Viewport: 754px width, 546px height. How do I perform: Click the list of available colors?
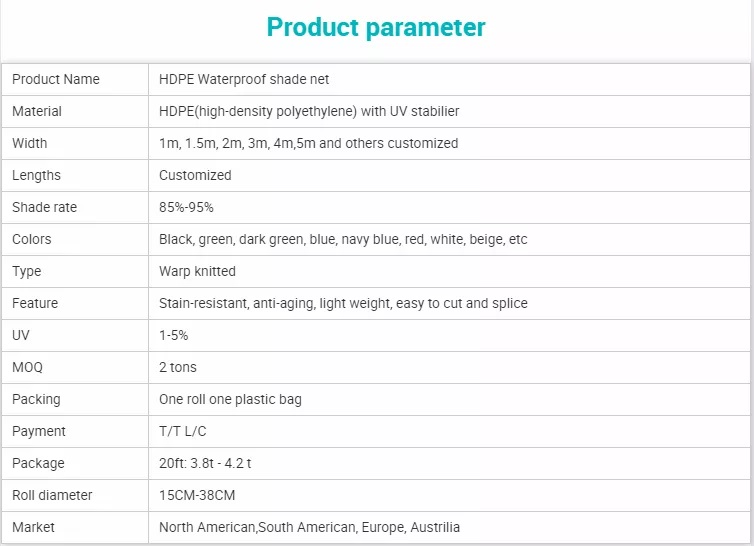click(343, 239)
